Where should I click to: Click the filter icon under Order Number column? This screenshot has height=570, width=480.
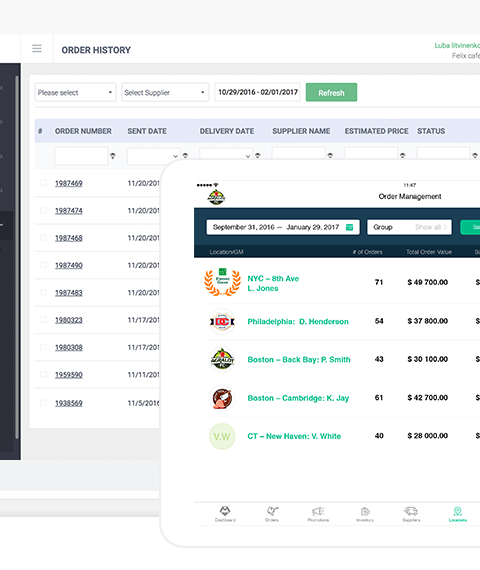click(x=113, y=156)
